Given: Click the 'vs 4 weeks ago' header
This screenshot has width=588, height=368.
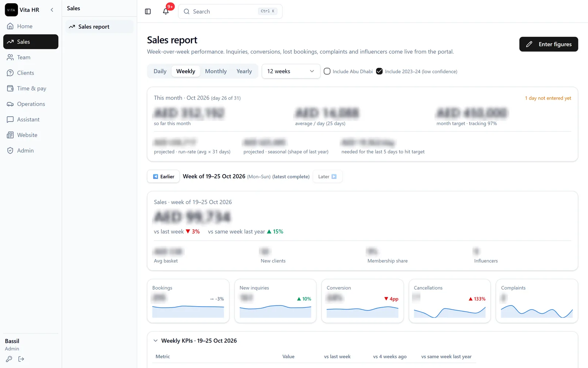Looking at the screenshot, I should click(x=390, y=357).
